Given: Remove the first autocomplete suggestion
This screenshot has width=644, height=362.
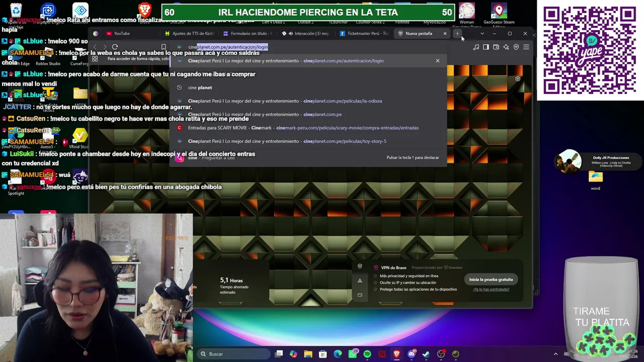Looking at the screenshot, I should pyautogui.click(x=438, y=61).
